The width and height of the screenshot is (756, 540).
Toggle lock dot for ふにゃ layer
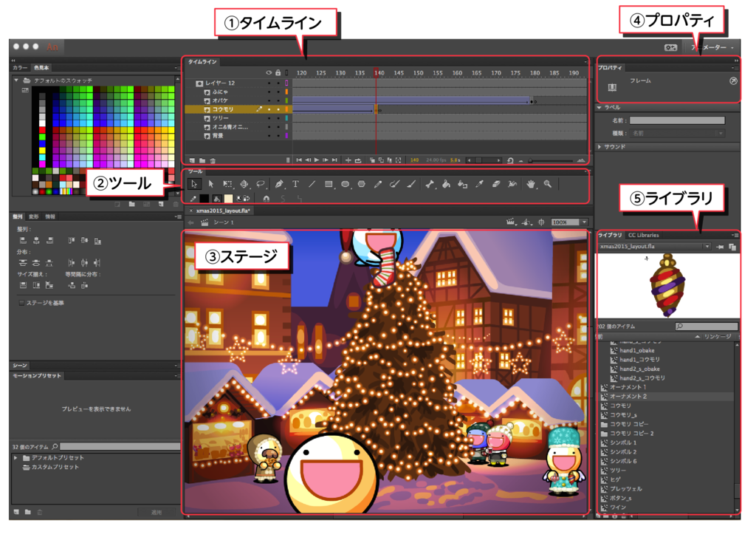278,92
